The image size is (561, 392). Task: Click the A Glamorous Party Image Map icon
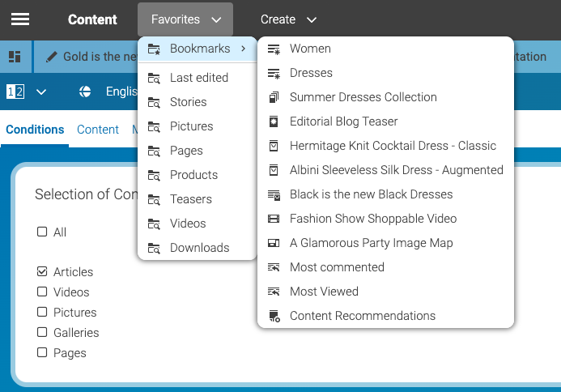(274, 243)
